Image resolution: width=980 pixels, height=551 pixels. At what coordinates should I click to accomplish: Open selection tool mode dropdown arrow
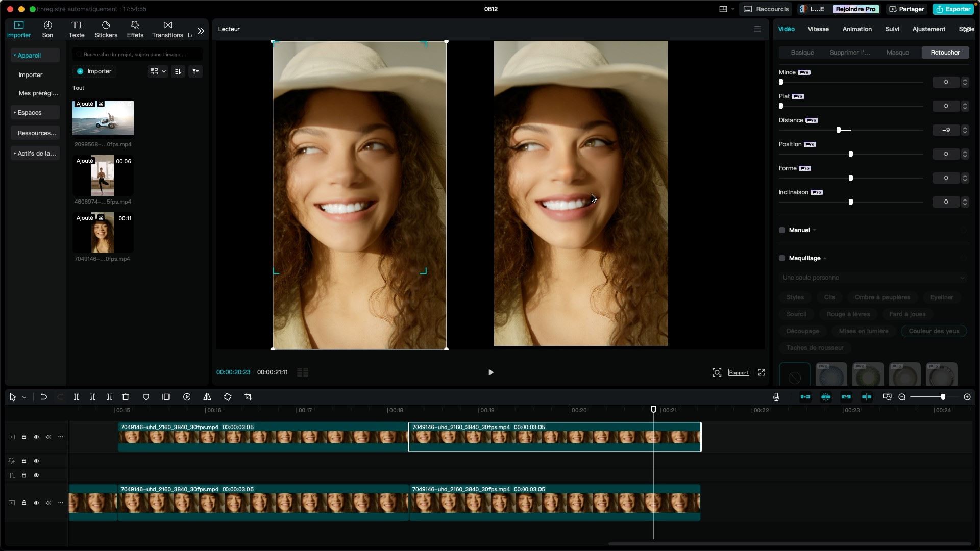point(24,397)
